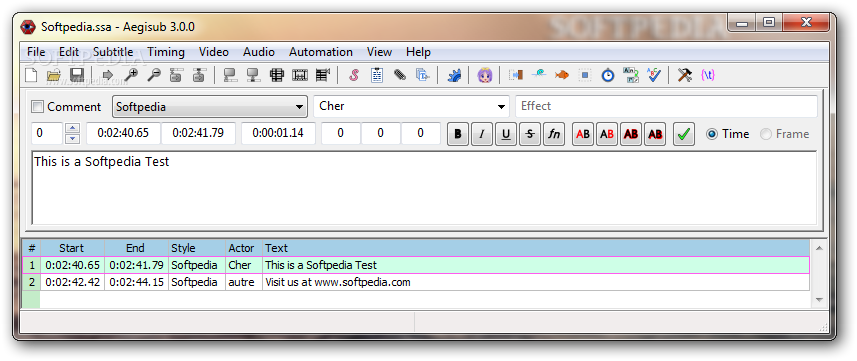Zoom video out with the minus magnifier

[x=154, y=75]
